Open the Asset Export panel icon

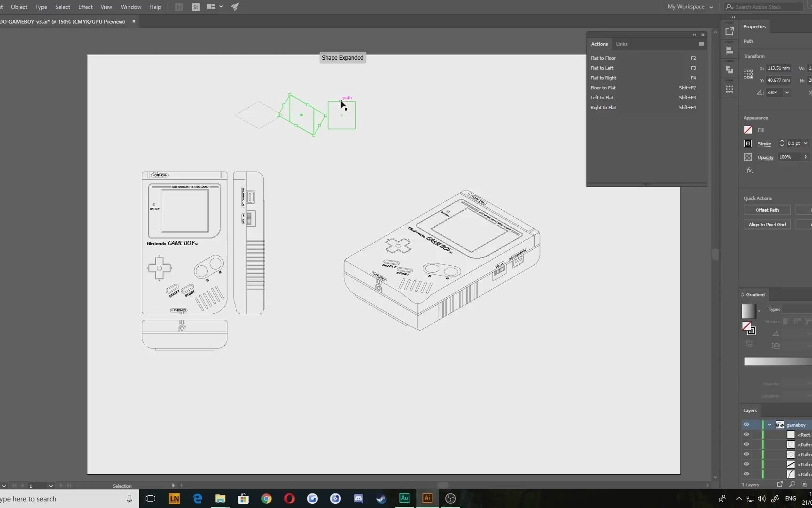729,32
